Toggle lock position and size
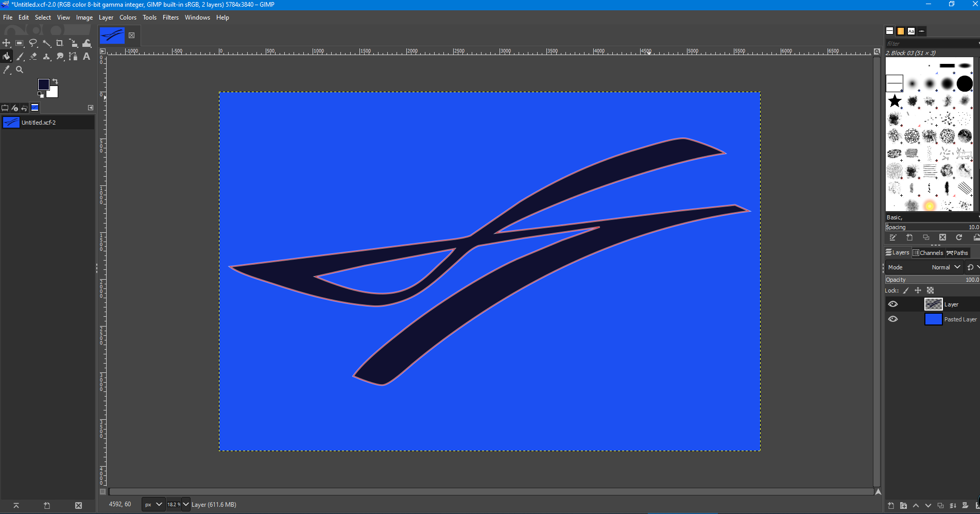This screenshot has width=980, height=514. 918,290
